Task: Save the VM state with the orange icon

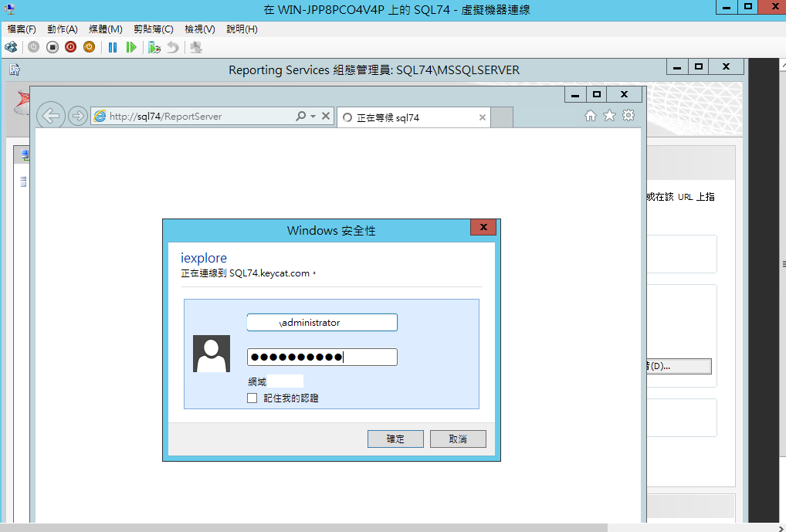Action: pos(90,47)
